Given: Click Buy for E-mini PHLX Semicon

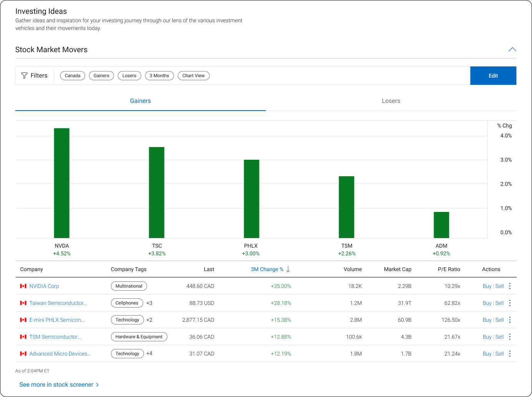Looking at the screenshot, I should click(x=487, y=320).
